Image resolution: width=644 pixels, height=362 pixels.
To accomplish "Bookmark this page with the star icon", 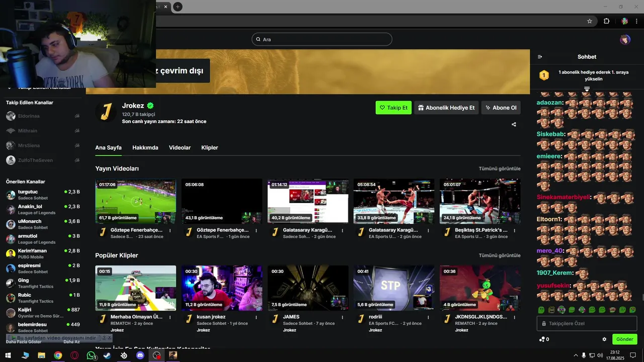I will click(x=590, y=21).
